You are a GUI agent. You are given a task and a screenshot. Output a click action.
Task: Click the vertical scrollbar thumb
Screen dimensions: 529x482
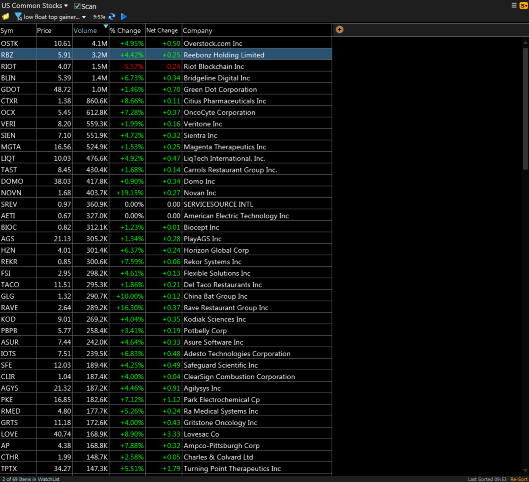(x=525, y=108)
